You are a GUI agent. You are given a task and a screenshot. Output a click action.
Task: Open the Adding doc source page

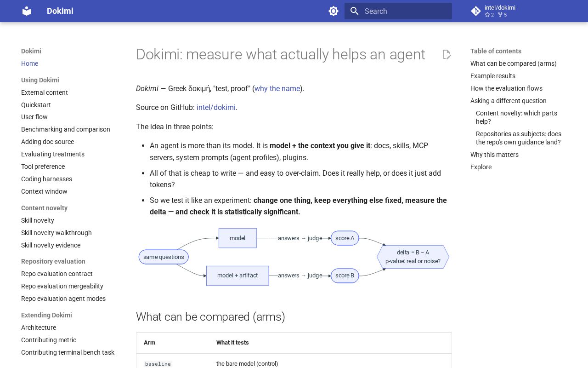[47, 142]
